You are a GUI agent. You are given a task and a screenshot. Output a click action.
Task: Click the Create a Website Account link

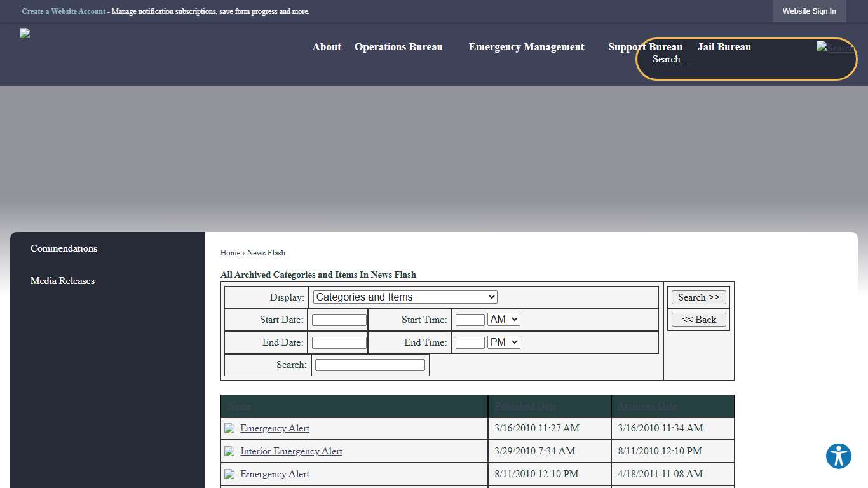click(64, 11)
